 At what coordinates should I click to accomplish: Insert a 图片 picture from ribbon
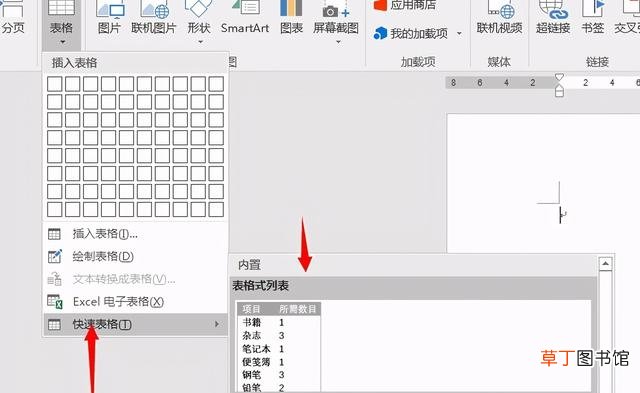click(x=109, y=18)
